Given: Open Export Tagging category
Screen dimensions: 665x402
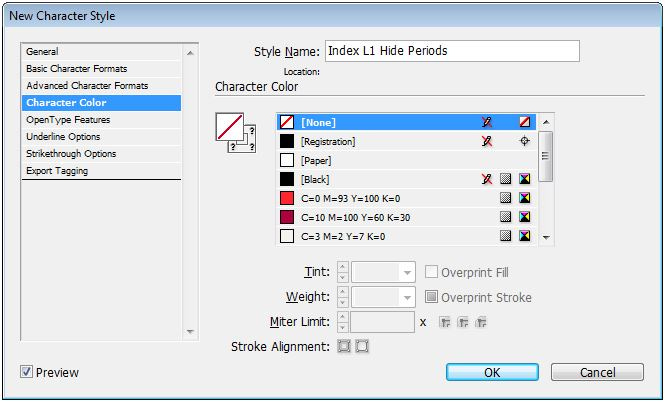Looking at the screenshot, I should (101, 171).
